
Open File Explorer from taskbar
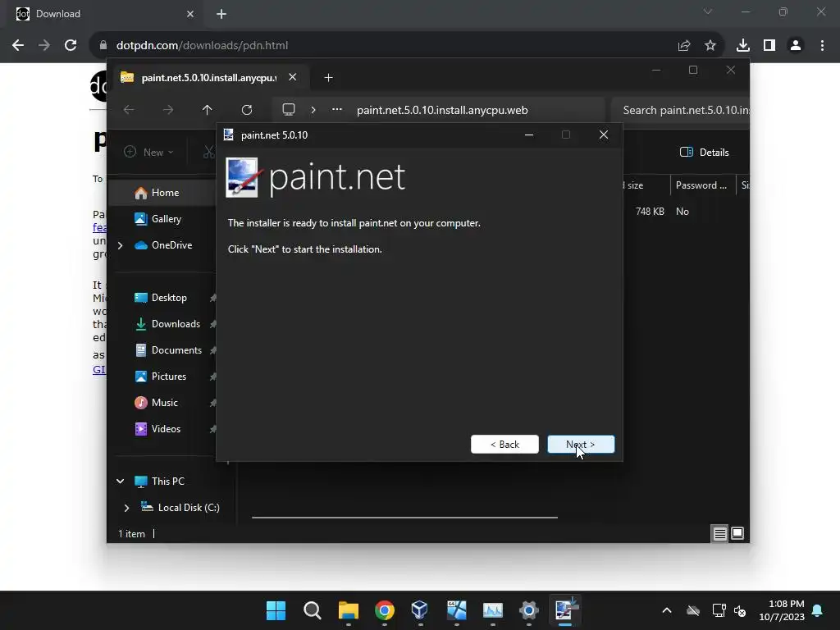coord(348,610)
